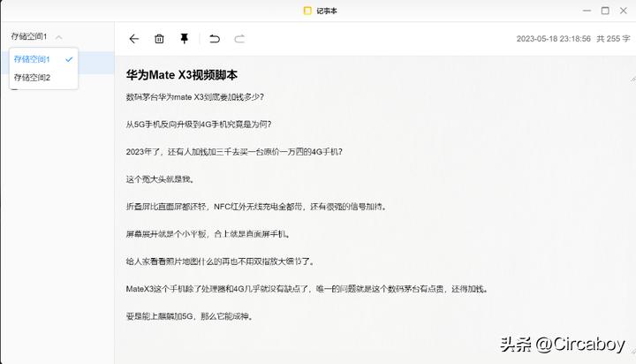Viewport: 636px width, 364px height.
Task: Click the yellow 记事本 app icon in title bar
Action: point(308,11)
